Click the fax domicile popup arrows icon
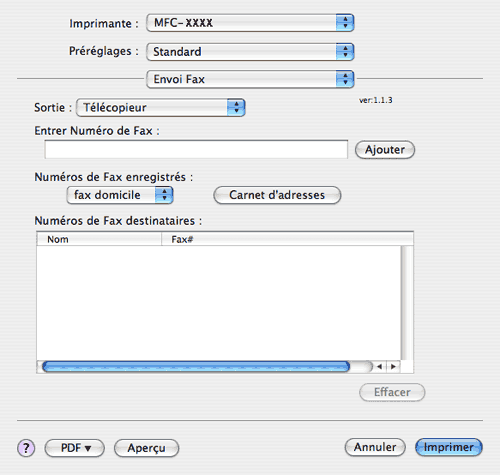 (164, 195)
